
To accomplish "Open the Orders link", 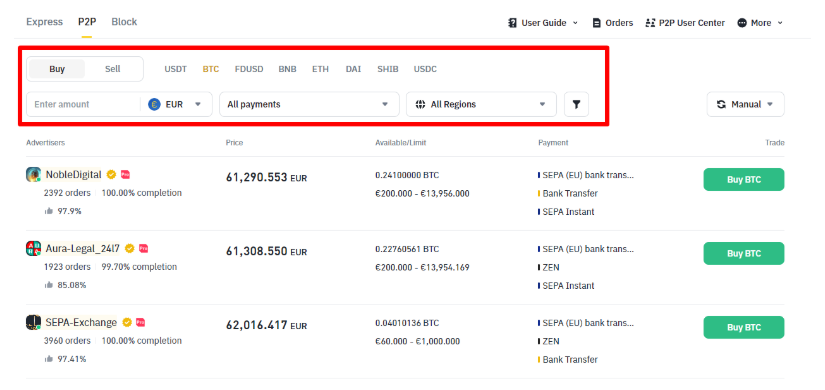I will click(612, 23).
